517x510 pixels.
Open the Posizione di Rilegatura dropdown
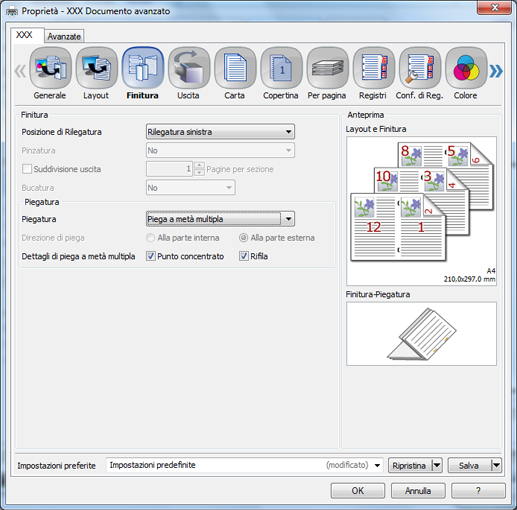pyautogui.click(x=220, y=132)
